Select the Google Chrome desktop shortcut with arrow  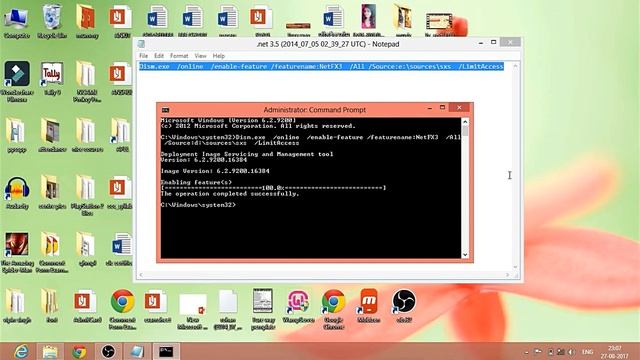point(333,309)
